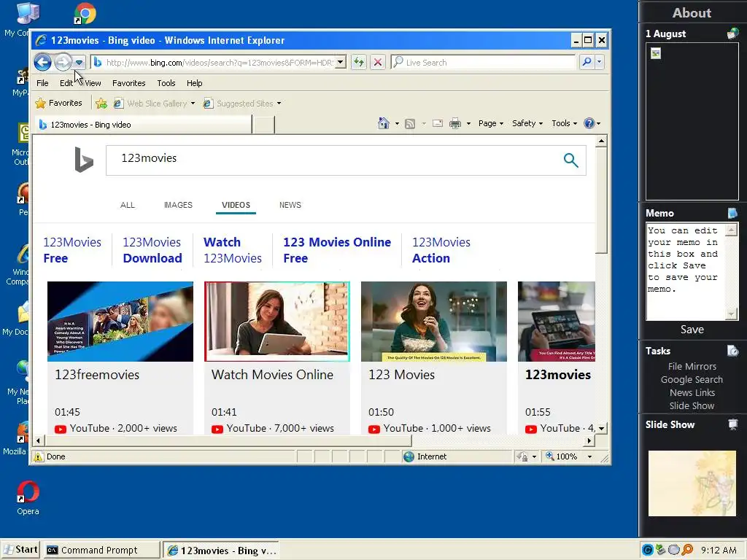The width and height of the screenshot is (747, 560).
Task: Click the Memo text box
Action: [685, 271]
